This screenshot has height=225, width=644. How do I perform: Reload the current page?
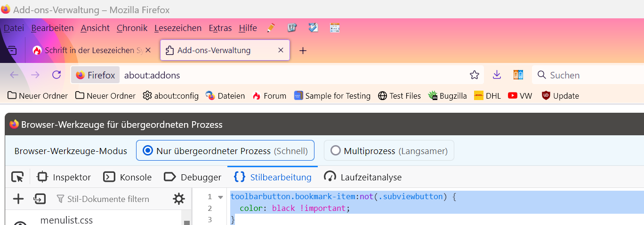(x=56, y=75)
